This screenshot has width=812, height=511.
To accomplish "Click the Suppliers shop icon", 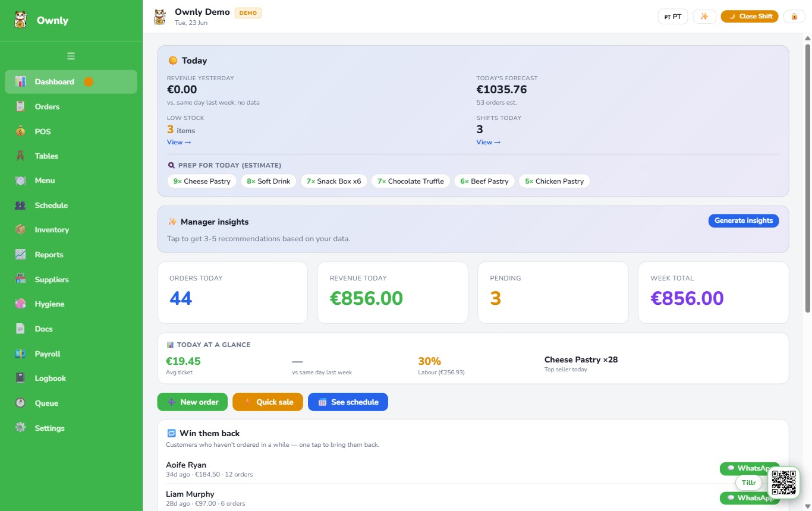I will [21, 279].
